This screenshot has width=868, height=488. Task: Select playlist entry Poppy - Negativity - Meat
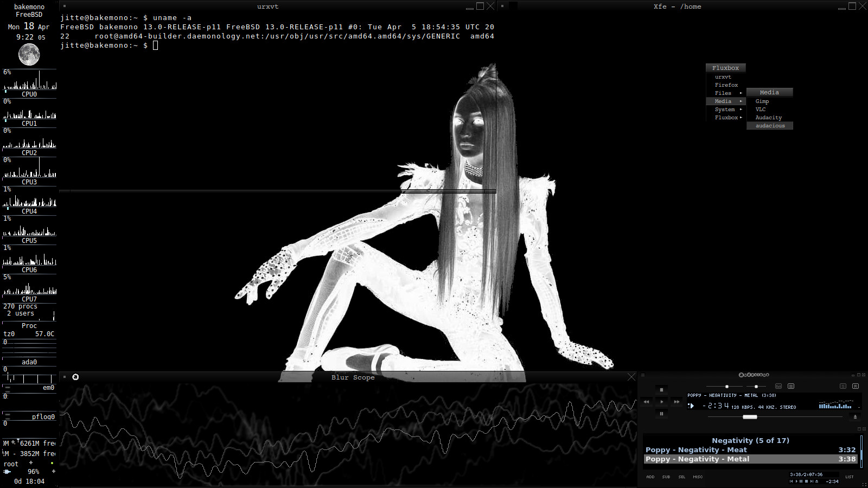click(750, 450)
